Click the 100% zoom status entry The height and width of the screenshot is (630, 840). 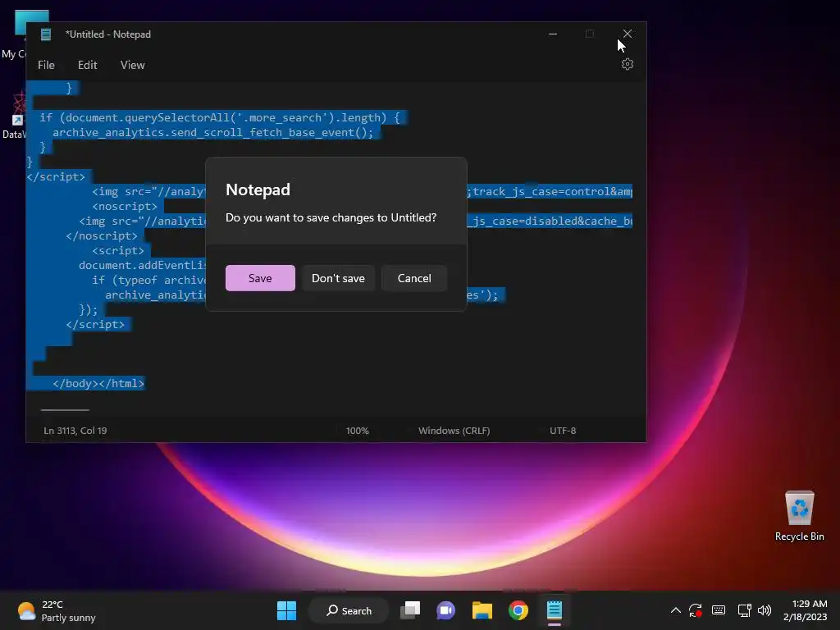click(x=358, y=431)
